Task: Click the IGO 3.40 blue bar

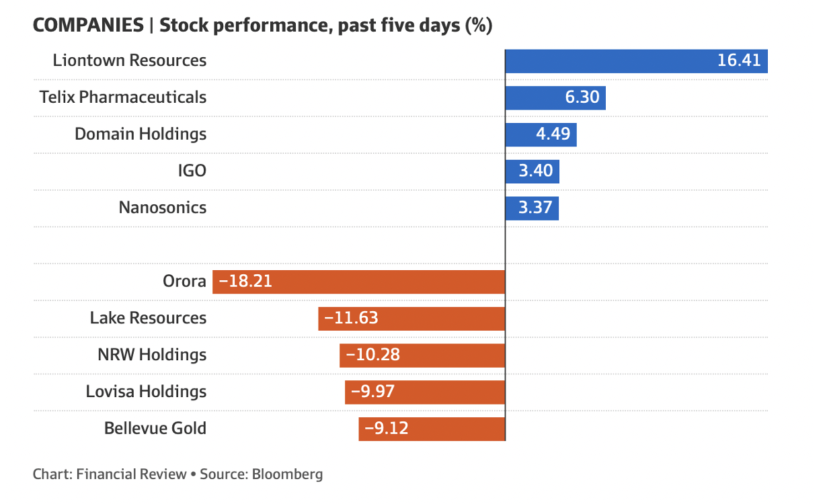Action: tap(532, 171)
